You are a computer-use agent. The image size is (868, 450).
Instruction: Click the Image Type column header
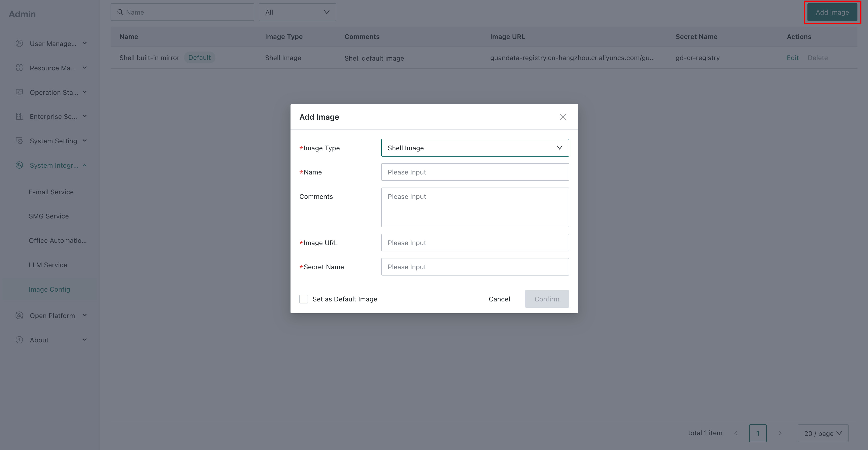point(284,36)
